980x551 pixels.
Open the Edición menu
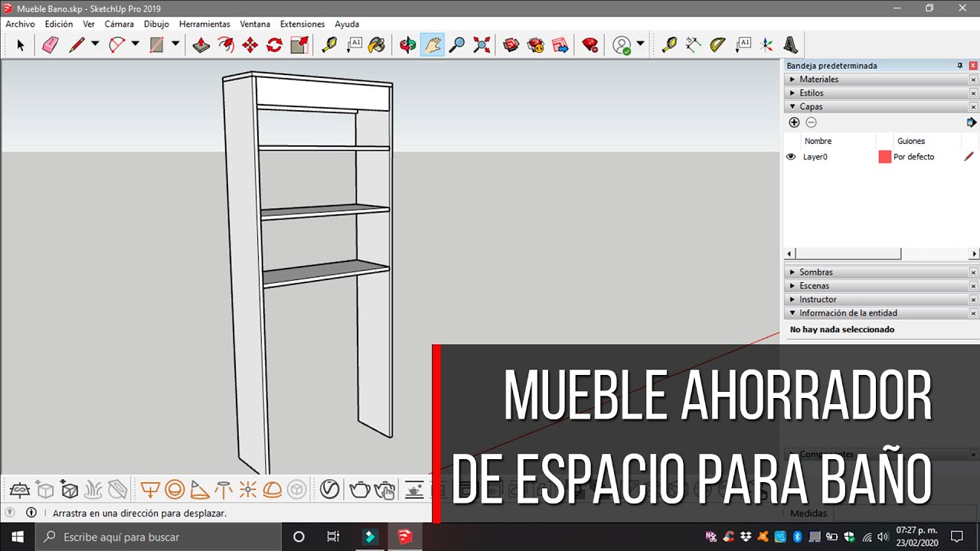[59, 24]
